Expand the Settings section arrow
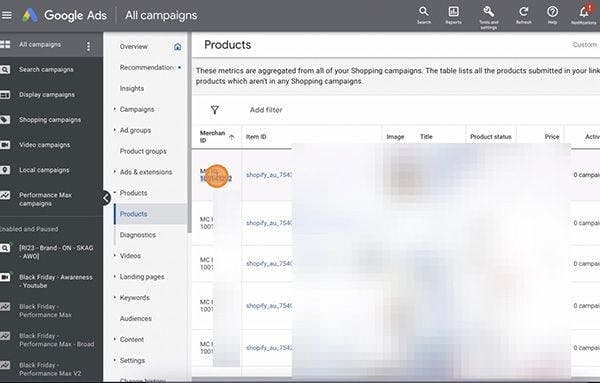The image size is (600, 383). pos(114,360)
